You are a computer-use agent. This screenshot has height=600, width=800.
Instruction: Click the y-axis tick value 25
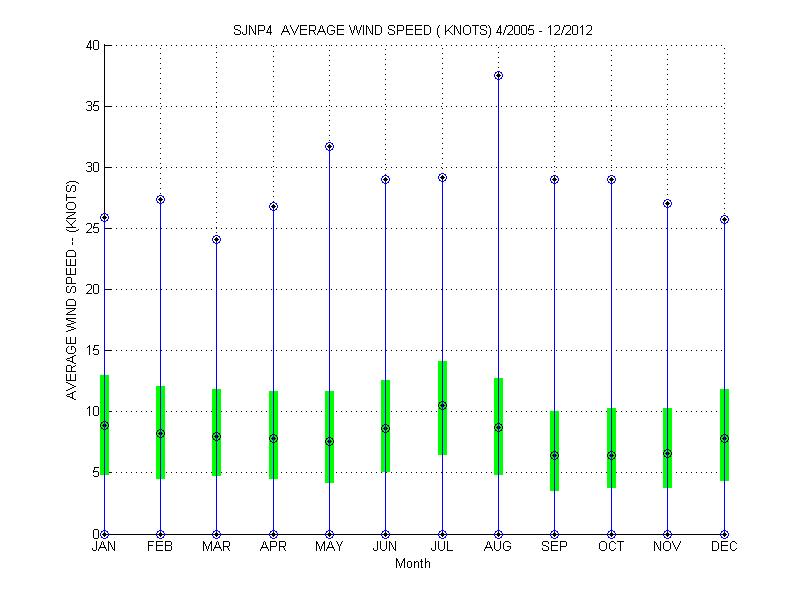[x=93, y=229]
